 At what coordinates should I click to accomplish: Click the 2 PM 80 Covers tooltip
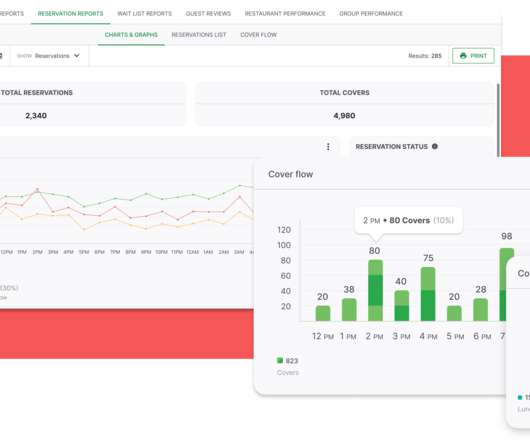[408, 220]
